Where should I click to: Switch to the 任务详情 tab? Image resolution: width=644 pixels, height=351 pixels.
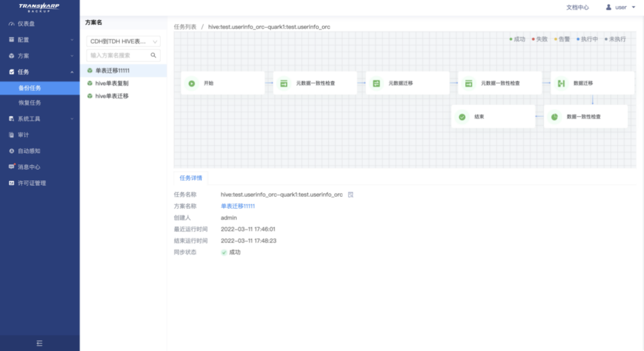pos(191,178)
